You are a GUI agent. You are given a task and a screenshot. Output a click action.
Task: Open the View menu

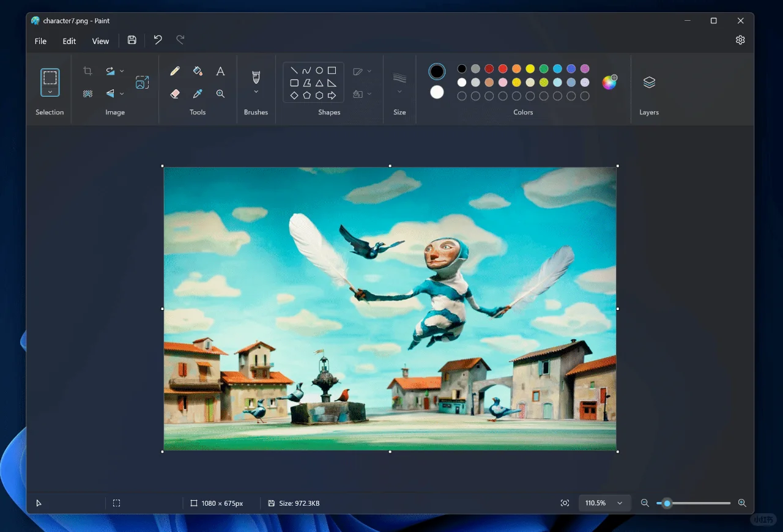[x=100, y=41]
